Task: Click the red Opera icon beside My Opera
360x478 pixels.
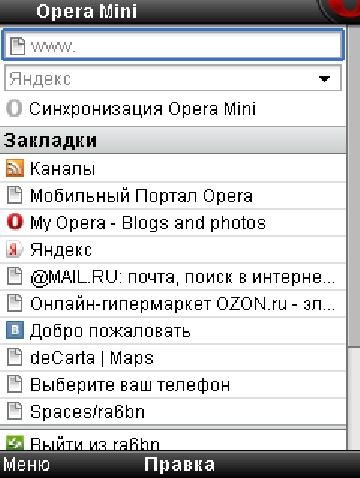Action: 15,222
